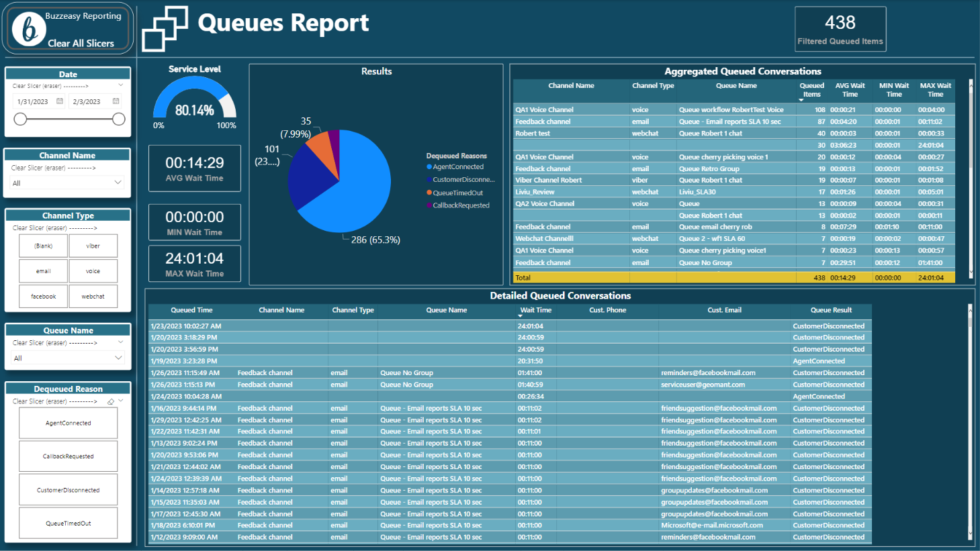Open the start date calendar picker
The height and width of the screenshot is (551, 980).
pos(60,101)
